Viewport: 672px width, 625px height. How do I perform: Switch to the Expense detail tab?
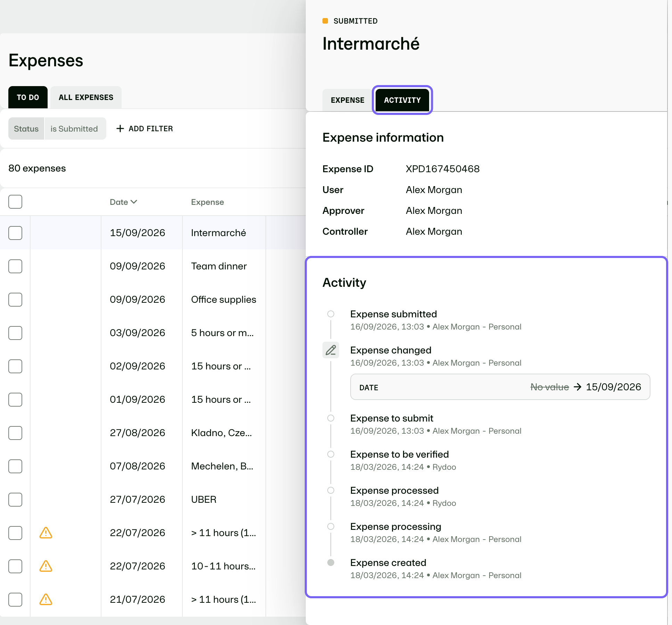click(x=347, y=100)
